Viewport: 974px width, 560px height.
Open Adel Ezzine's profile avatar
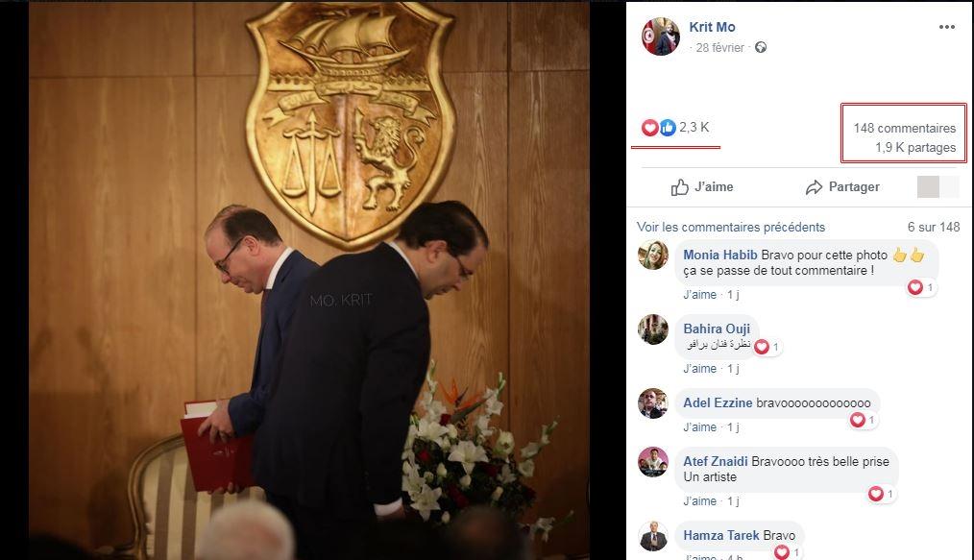click(653, 403)
